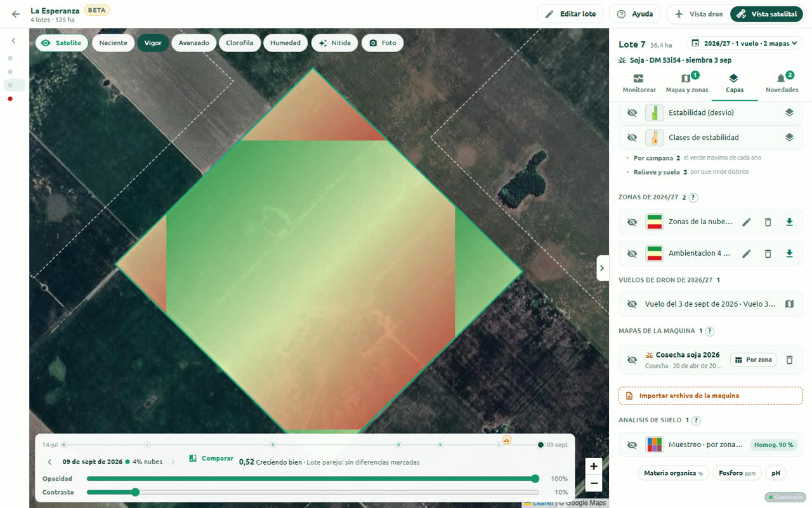812x508 pixels.
Task: Click the Editar lote button
Action: [570, 14]
